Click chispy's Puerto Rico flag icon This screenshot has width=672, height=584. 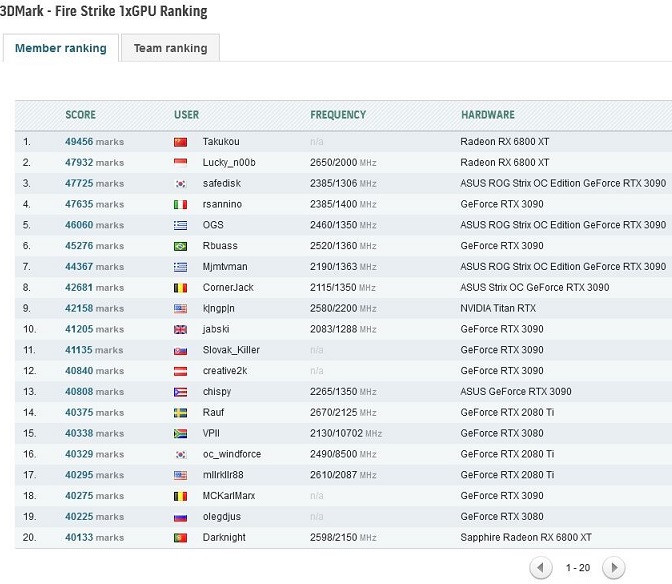pos(180,392)
